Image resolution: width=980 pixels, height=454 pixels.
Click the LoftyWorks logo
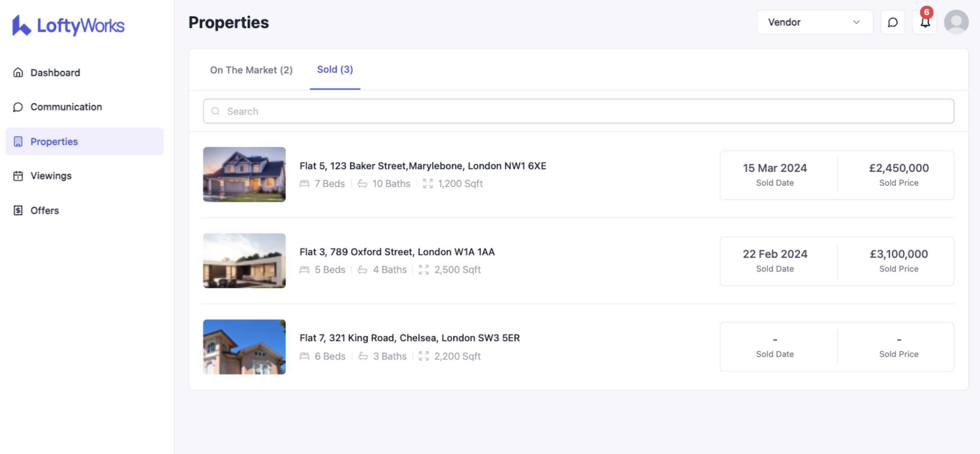click(x=69, y=25)
